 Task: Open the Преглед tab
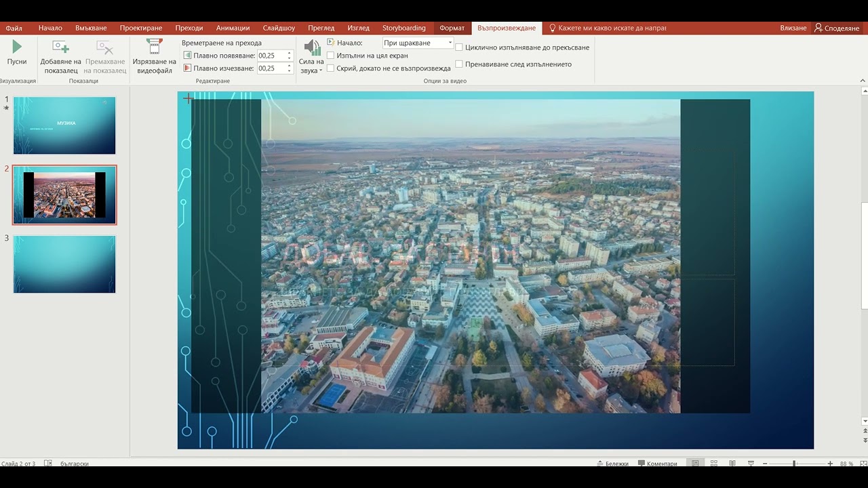(x=321, y=28)
